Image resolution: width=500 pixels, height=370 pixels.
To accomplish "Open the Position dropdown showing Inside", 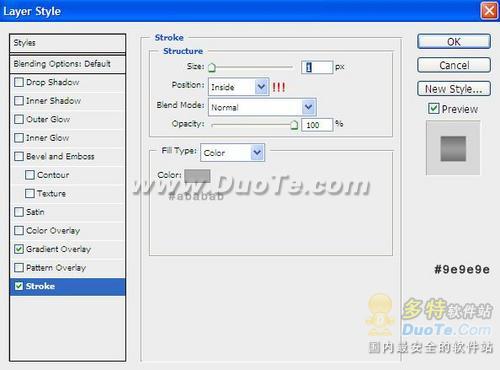I will [x=239, y=87].
